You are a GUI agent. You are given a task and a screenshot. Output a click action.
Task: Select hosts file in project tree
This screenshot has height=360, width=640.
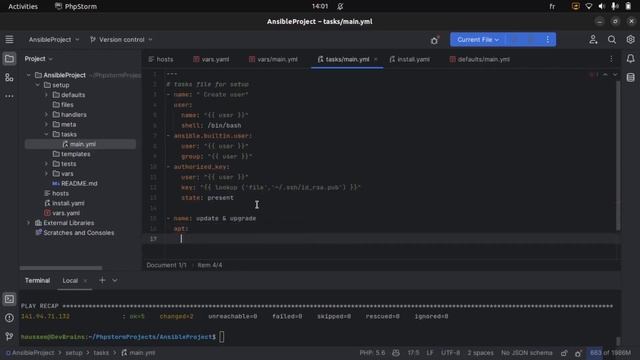[x=56, y=193]
